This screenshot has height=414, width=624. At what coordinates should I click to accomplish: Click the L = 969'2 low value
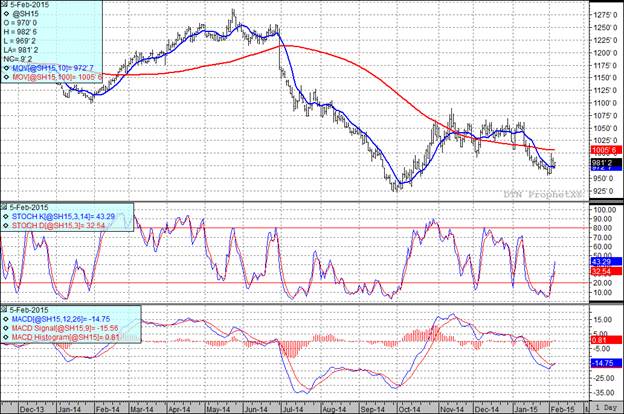tap(20, 41)
